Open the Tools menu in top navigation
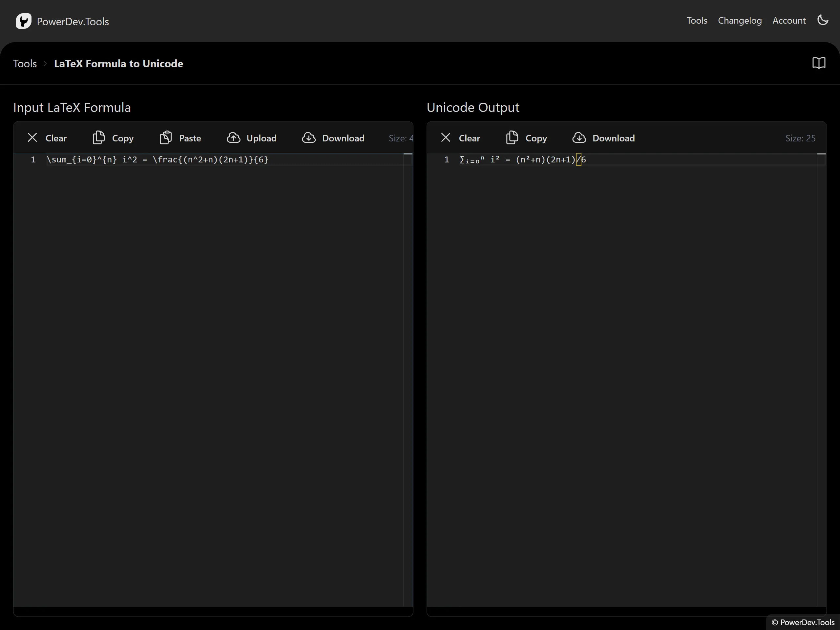Viewport: 840px width, 630px height. tap(697, 20)
